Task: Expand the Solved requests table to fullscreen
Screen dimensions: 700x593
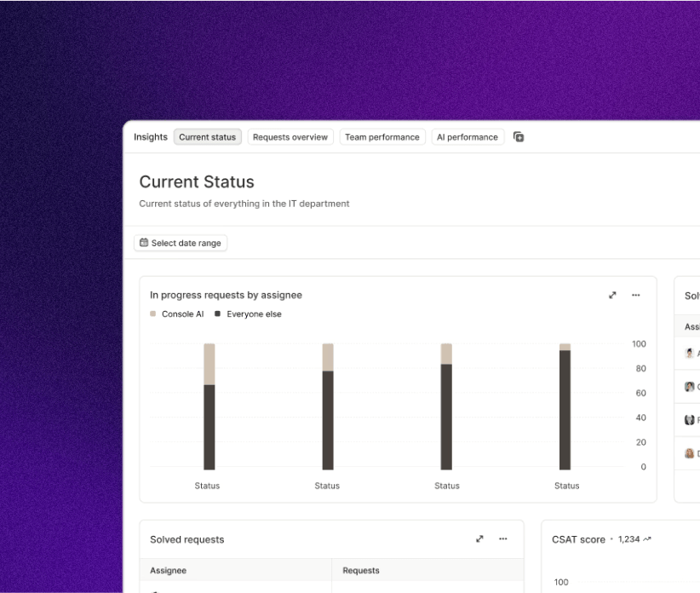Action: (479, 539)
